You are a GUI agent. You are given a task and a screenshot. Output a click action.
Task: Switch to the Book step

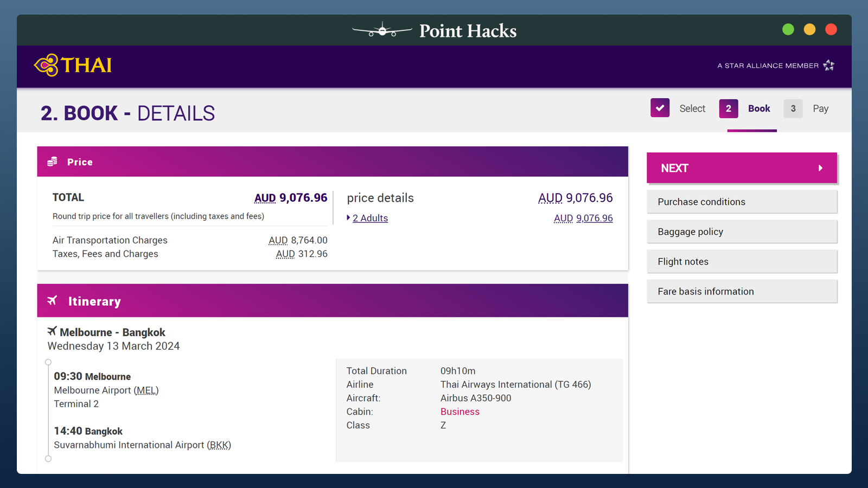759,108
